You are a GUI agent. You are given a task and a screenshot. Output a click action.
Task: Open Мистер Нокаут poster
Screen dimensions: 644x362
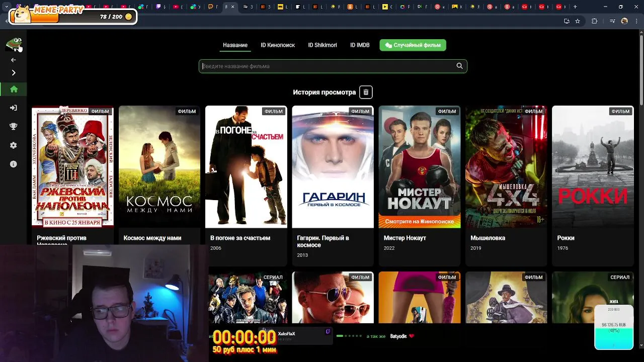pos(420,167)
